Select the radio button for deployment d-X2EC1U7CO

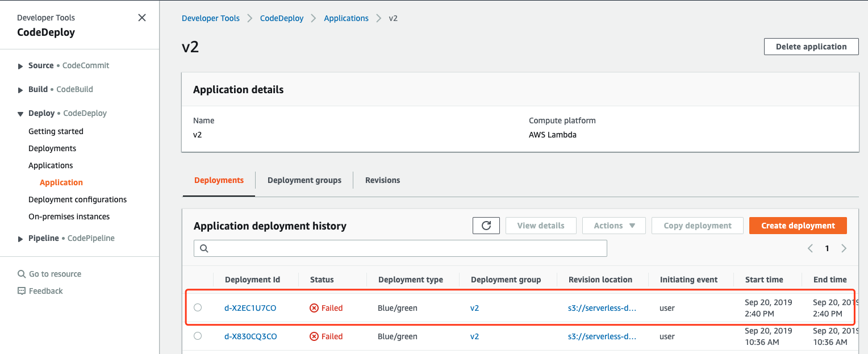click(198, 307)
